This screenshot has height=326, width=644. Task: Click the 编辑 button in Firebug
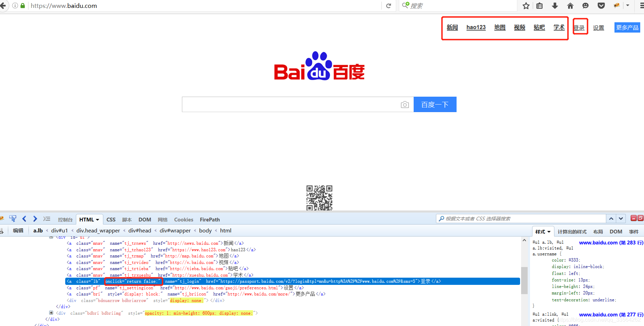pyautogui.click(x=18, y=230)
